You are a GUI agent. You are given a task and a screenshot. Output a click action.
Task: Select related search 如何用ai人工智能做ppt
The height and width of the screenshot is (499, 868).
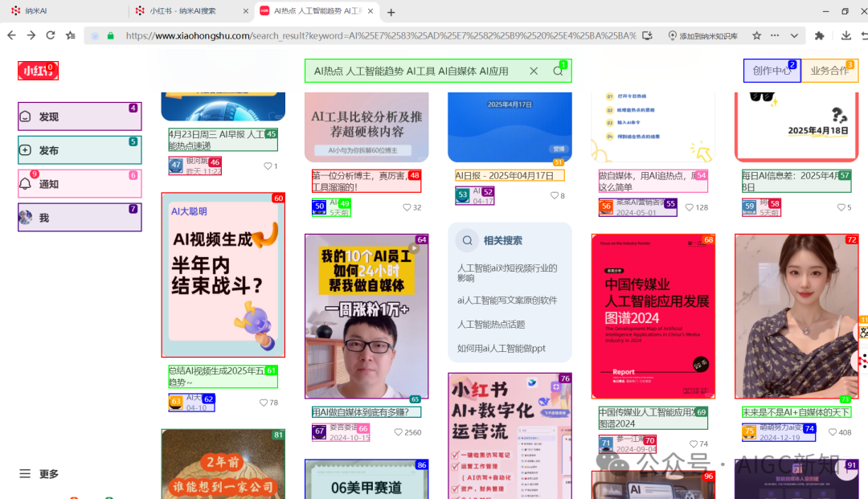(x=502, y=348)
